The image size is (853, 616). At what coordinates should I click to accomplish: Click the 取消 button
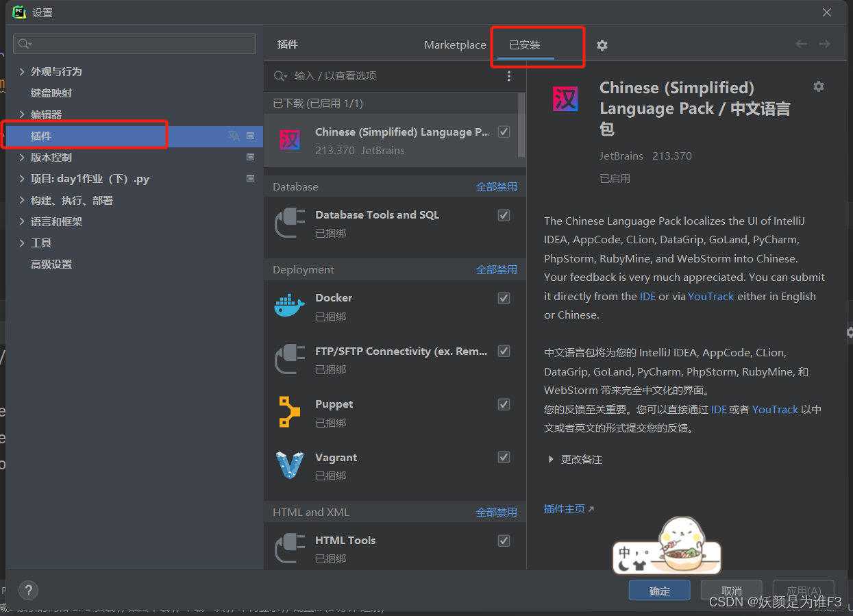point(732,591)
